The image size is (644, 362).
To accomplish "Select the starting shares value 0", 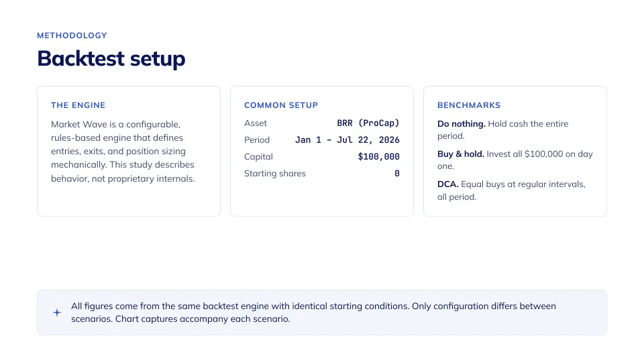I will [396, 174].
